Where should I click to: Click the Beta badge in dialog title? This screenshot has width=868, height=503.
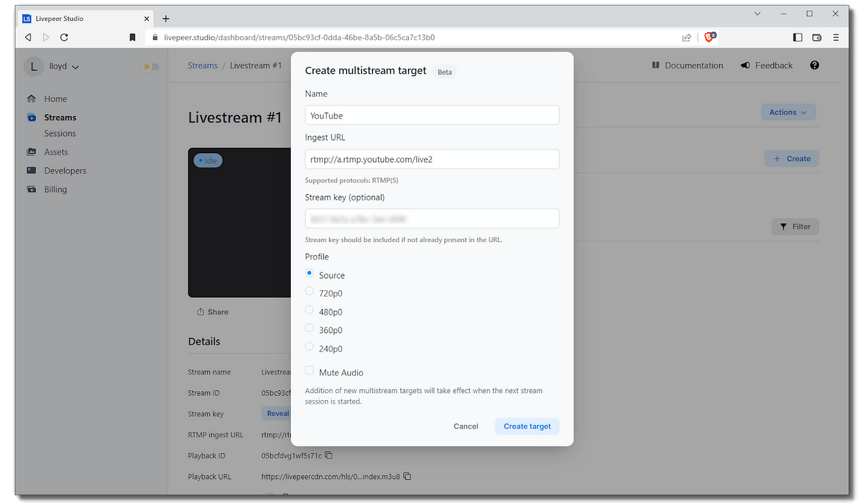445,72
